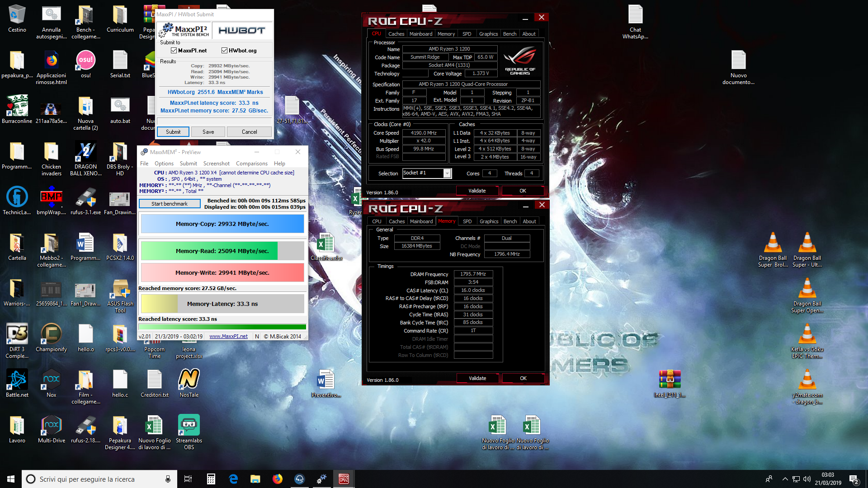Open the rufus-3.1.exe desktop icon
Image resolution: width=868 pixels, height=488 pixels.
click(86, 202)
